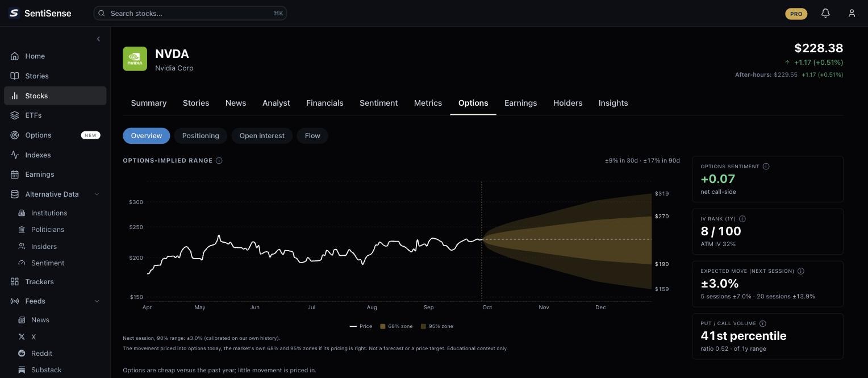Switch to the Sentiment tab
Viewport: 868px width, 378px height.
(379, 103)
